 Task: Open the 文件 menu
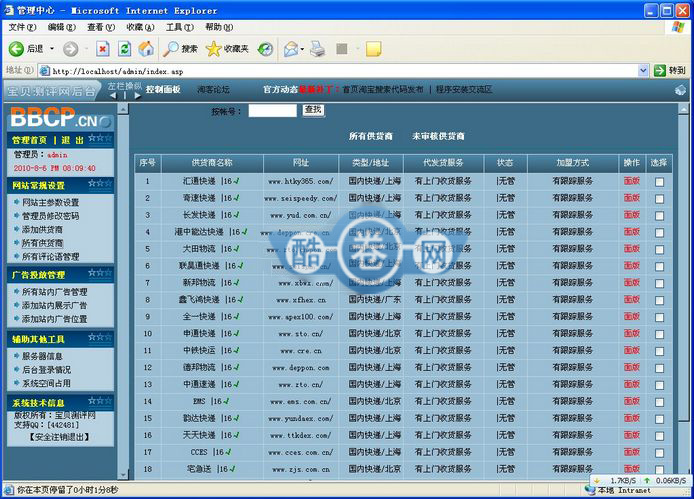[x=22, y=27]
